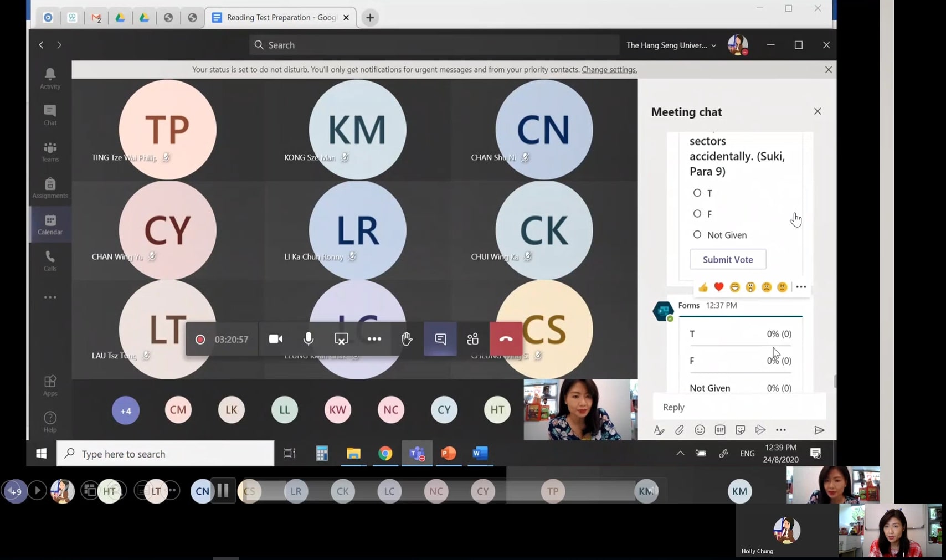Open Assignments in the left sidebar
This screenshot has width=946, height=560.
tap(50, 188)
